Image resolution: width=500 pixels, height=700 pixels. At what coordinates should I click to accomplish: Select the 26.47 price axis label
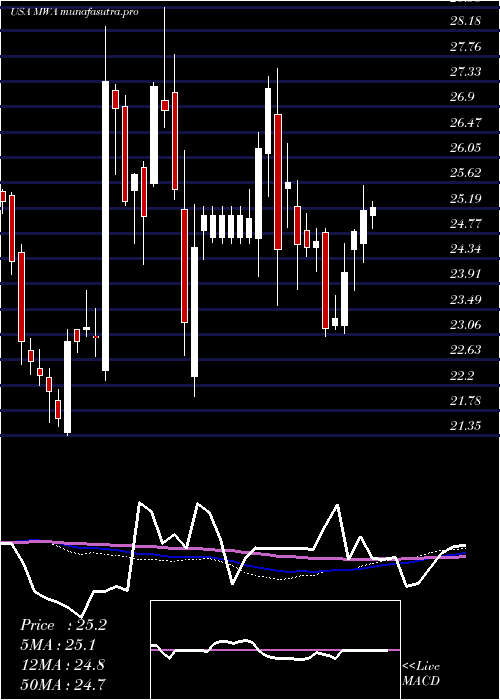(466, 122)
